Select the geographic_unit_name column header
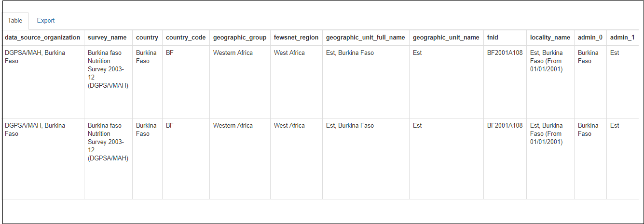Screen dimensions: 644x224 (446, 38)
